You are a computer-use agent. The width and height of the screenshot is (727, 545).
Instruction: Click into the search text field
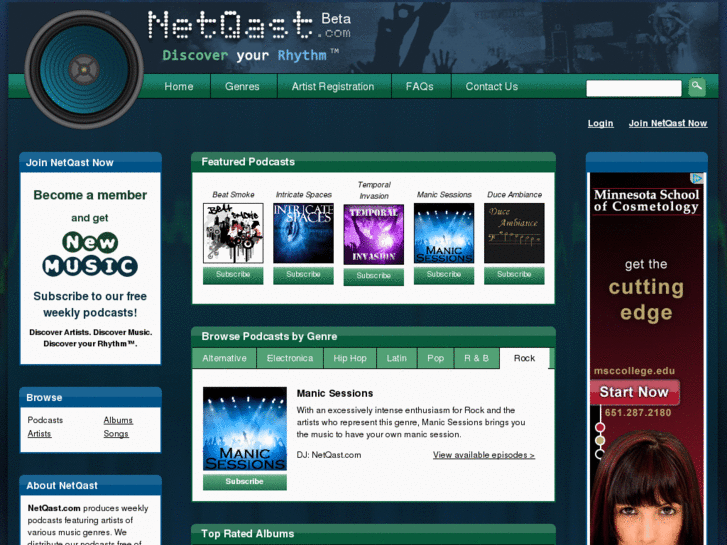[x=634, y=88]
